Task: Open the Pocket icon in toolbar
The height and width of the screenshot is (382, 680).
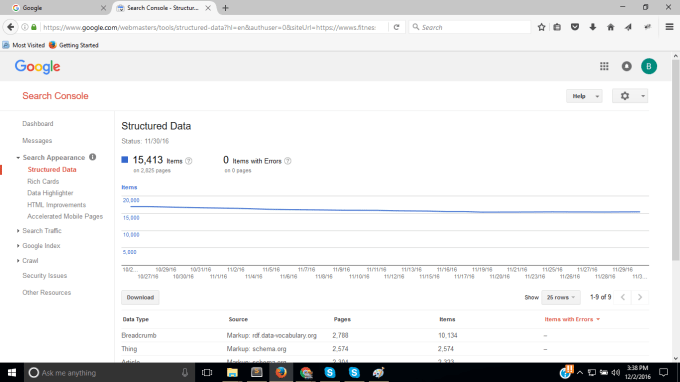Action: pyautogui.click(x=575, y=27)
